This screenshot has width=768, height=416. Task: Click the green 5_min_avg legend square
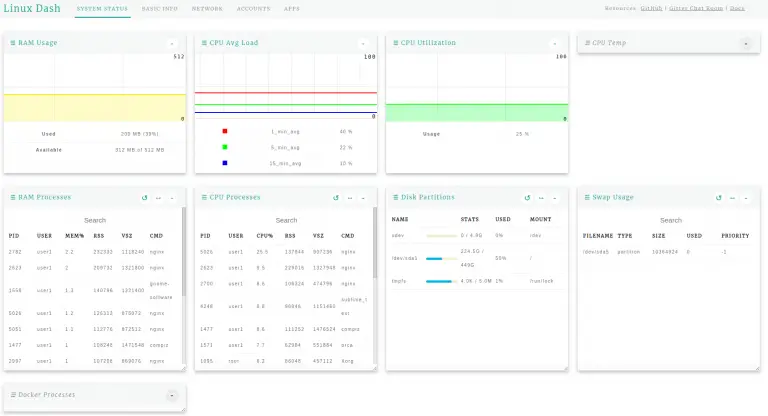[226, 147]
